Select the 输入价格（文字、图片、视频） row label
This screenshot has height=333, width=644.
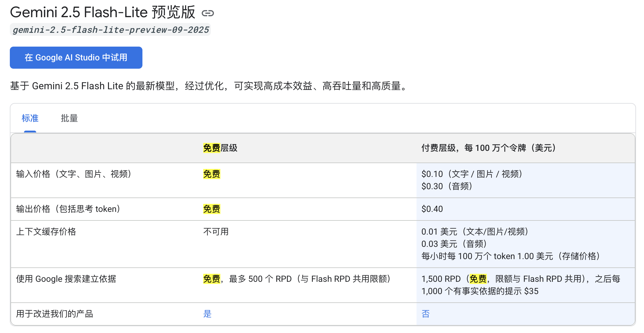coord(74,174)
